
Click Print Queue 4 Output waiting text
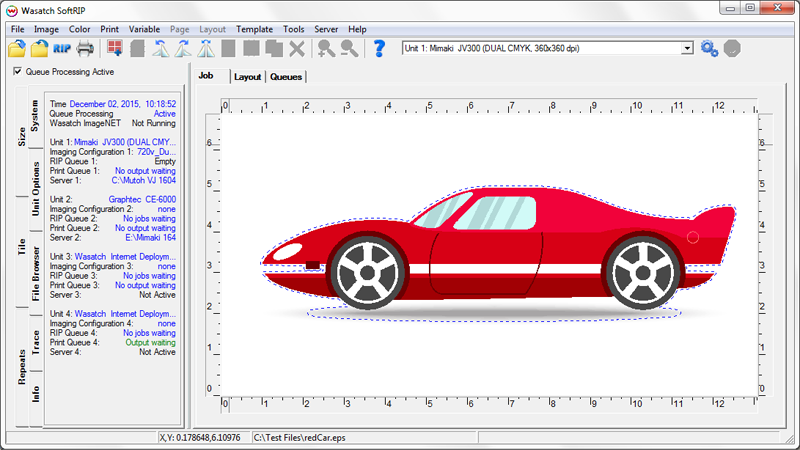(x=151, y=342)
